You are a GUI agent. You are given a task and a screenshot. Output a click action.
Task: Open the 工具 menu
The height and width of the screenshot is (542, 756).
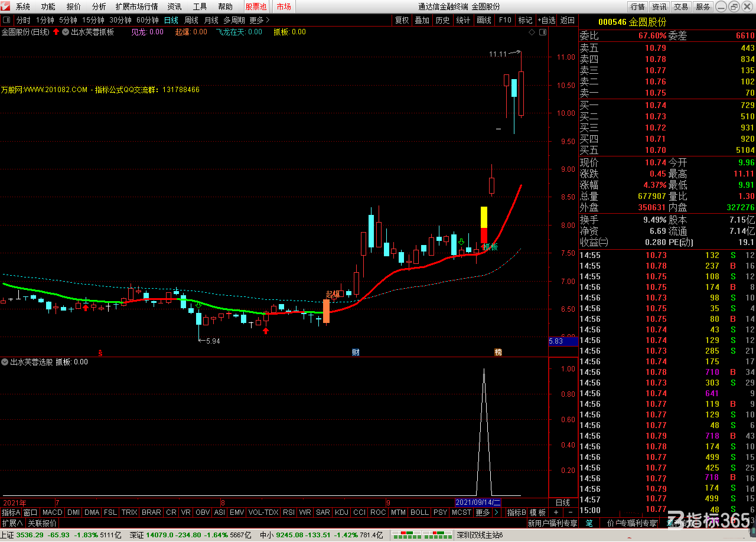tap(200, 6)
